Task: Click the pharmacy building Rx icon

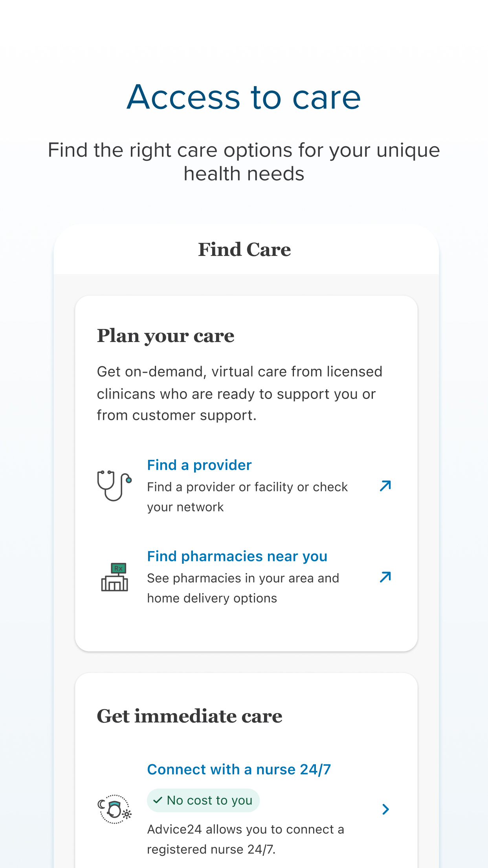Action: coord(114,577)
